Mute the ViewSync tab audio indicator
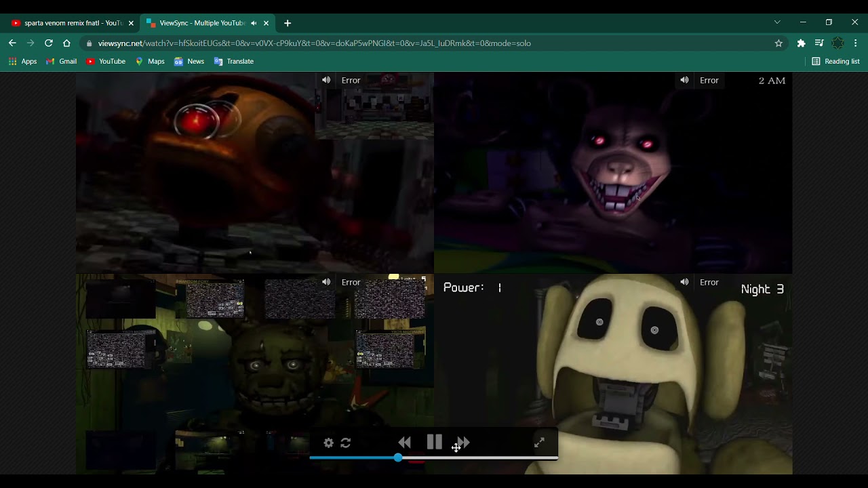 pos(254,23)
